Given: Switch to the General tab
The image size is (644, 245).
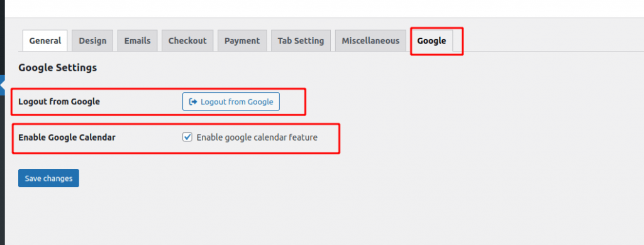Looking at the screenshot, I should (45, 41).
